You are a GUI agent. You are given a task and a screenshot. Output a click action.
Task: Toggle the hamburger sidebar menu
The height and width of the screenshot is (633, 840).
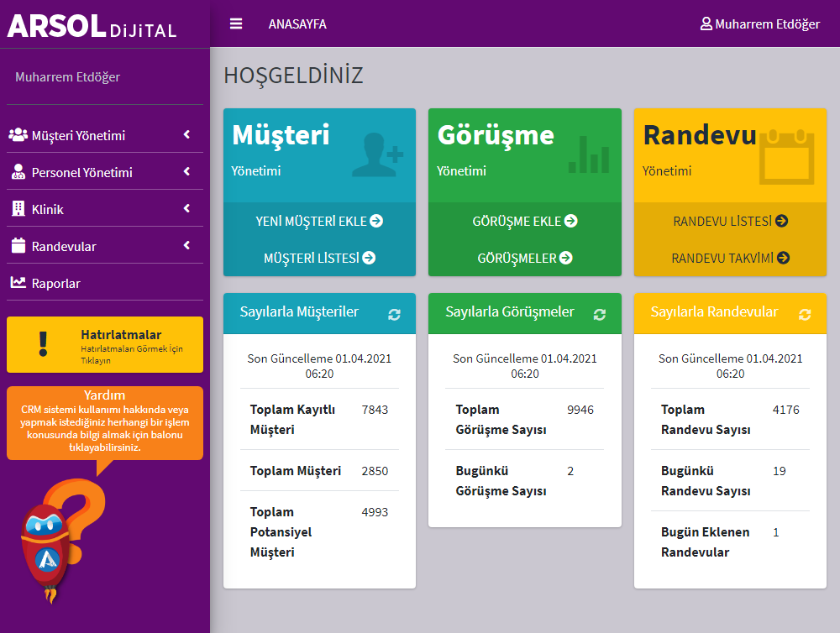236,24
